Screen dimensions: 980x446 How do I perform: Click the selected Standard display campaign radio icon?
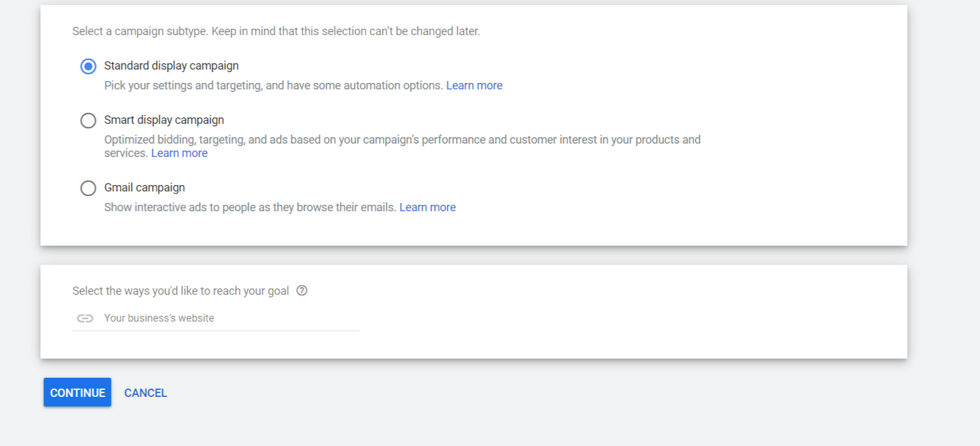(88, 66)
